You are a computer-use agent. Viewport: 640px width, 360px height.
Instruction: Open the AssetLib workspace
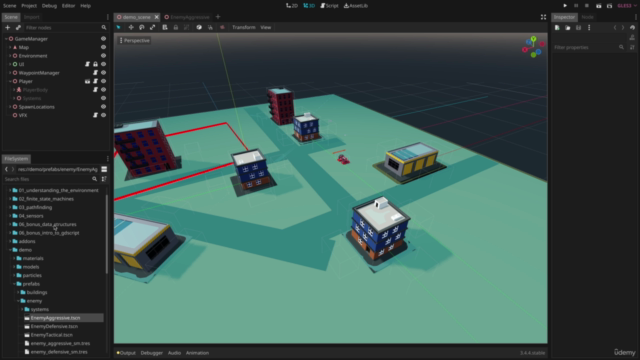coord(356,6)
